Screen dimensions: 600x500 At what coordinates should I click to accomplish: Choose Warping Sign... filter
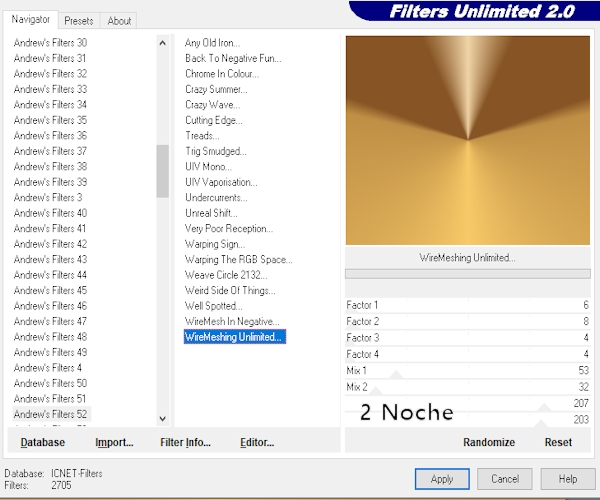click(215, 244)
